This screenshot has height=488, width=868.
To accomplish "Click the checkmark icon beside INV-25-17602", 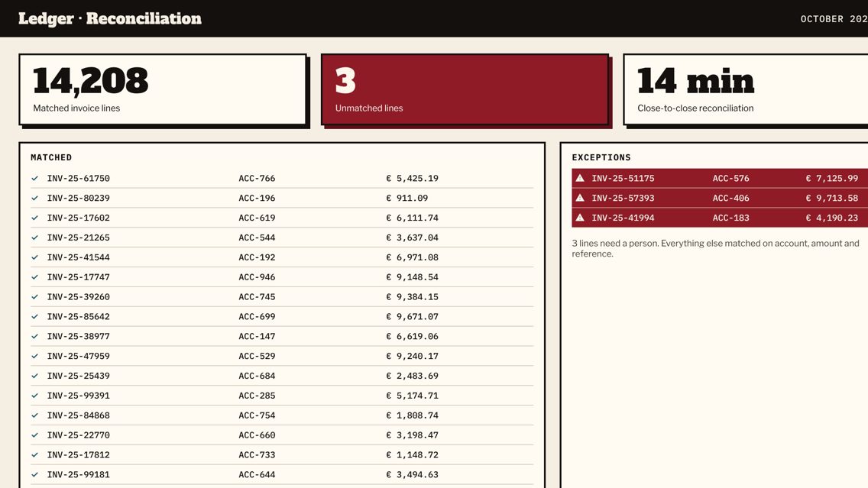I will [x=35, y=218].
